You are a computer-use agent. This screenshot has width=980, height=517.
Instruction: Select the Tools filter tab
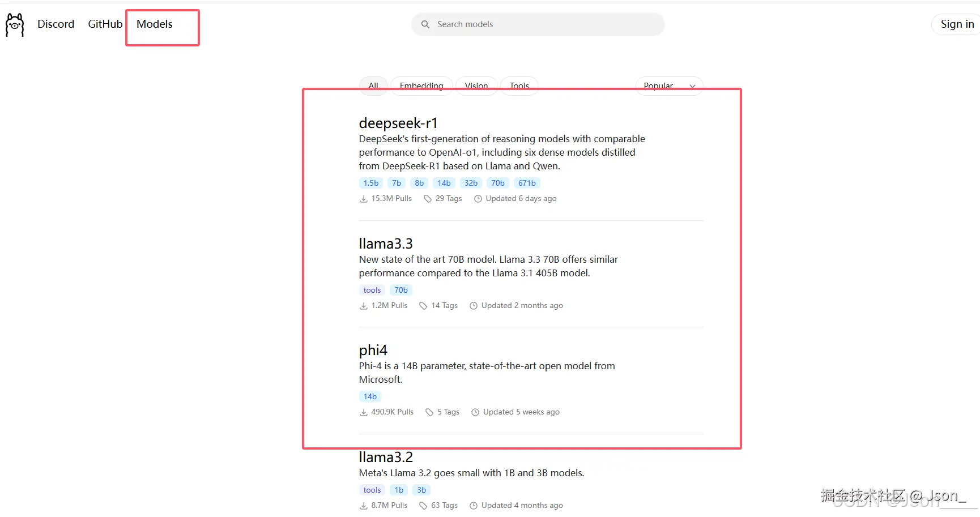[x=519, y=86]
